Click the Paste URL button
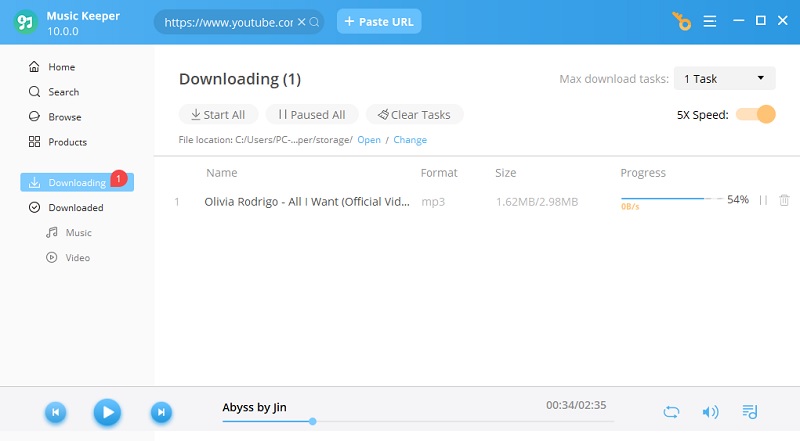800x441 pixels. [x=379, y=21]
